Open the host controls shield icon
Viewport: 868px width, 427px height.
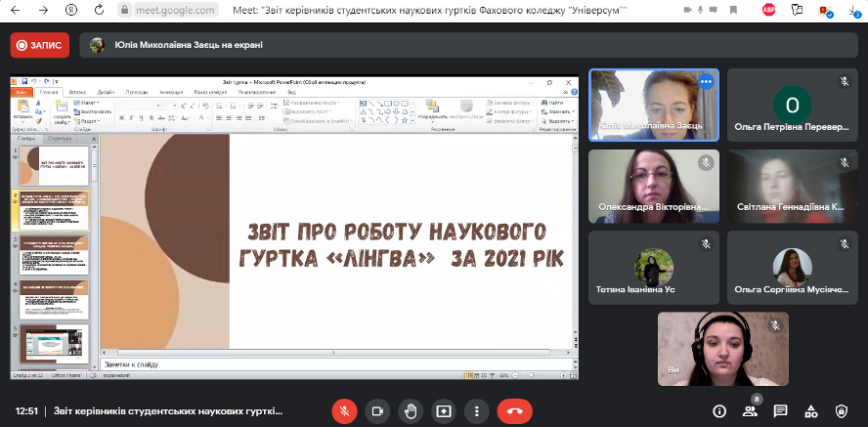click(x=841, y=411)
